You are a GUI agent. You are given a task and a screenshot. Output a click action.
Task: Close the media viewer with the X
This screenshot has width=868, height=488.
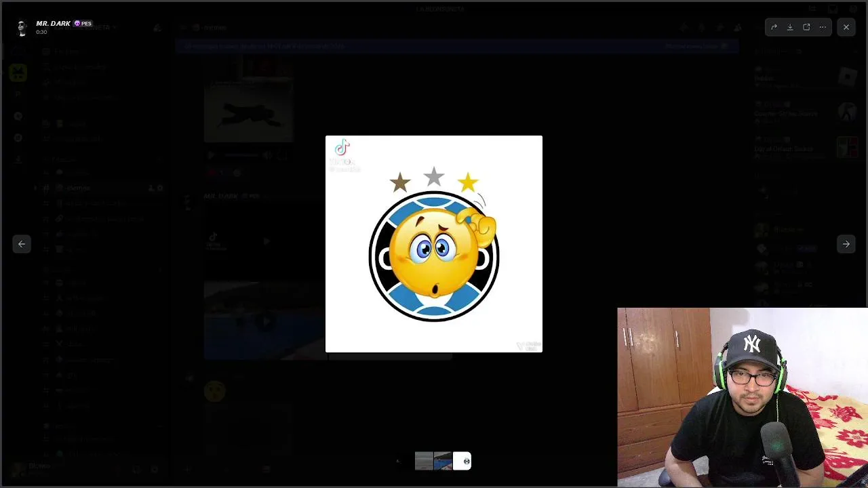point(846,27)
